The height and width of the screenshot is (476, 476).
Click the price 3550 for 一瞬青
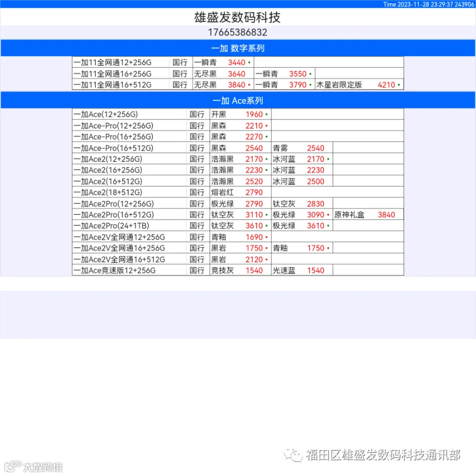pyautogui.click(x=297, y=74)
